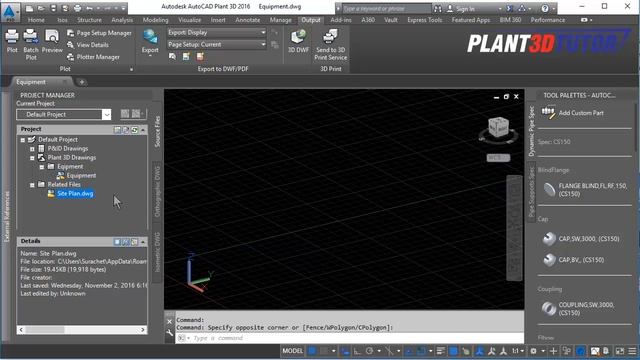The width and height of the screenshot is (640, 360).
Task: Collapse the Default Project tree node
Action: click(x=23, y=140)
